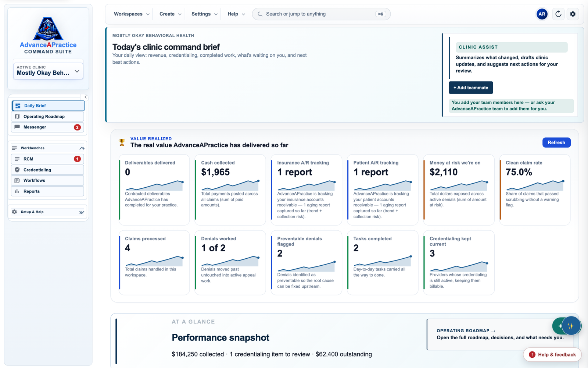Click the Tasks completed sparkline chart
Viewport: 588px width, 368px height.
click(x=383, y=261)
